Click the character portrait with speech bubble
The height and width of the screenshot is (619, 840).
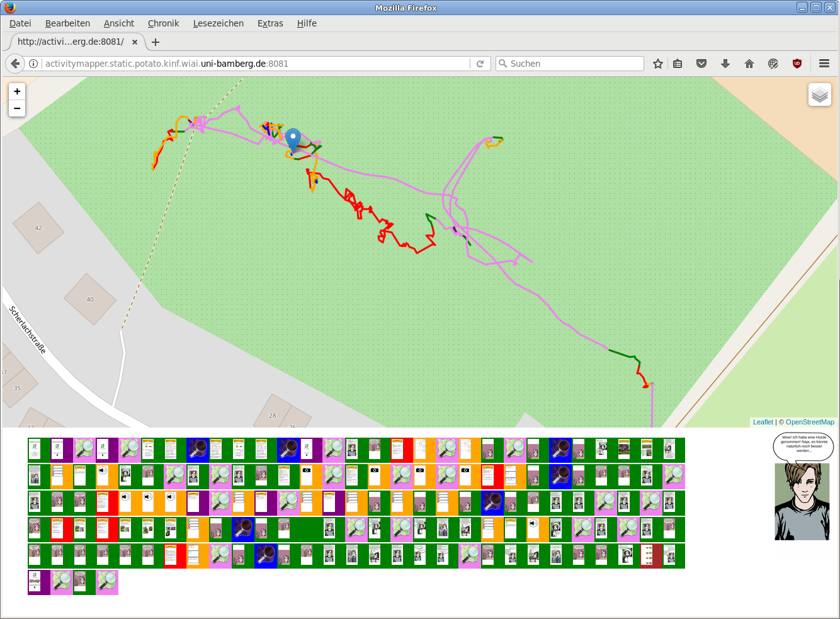(x=802, y=501)
